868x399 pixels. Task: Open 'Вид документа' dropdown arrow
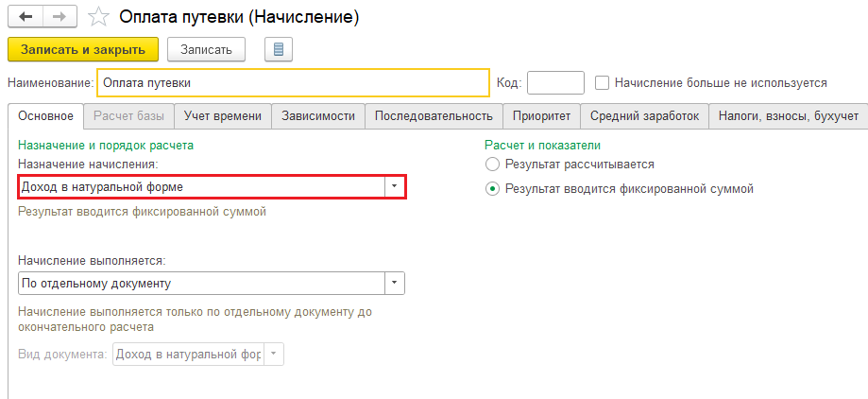tap(273, 355)
